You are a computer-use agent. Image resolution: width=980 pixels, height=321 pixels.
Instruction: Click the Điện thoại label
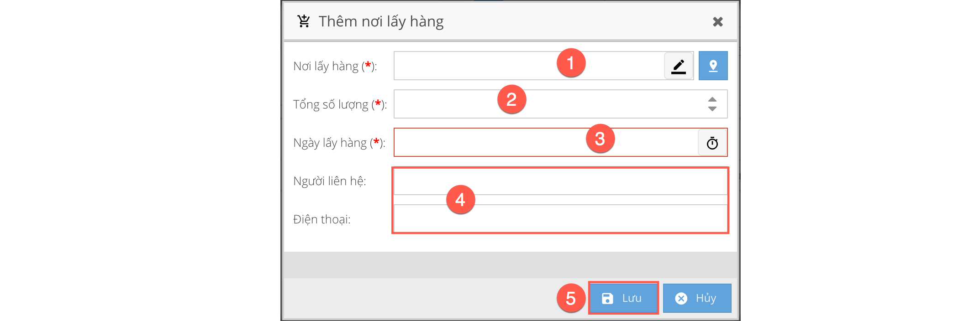tap(321, 220)
